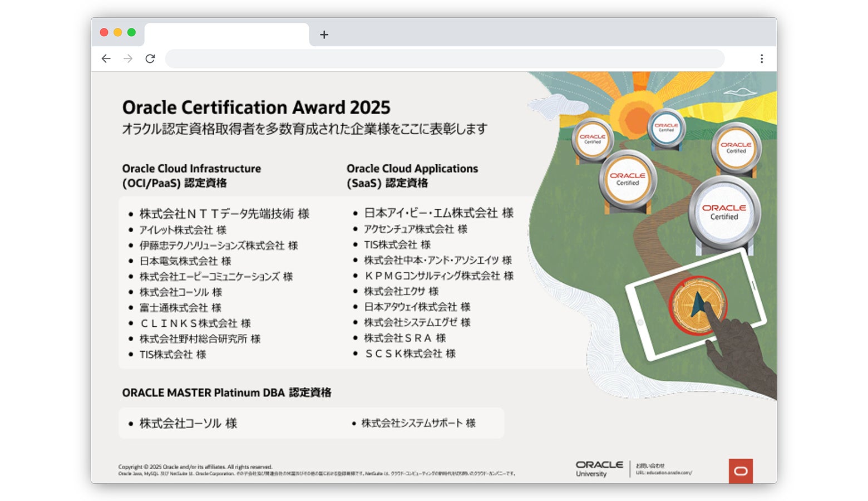
Task: Focus the browser address bar
Action: [x=445, y=58]
